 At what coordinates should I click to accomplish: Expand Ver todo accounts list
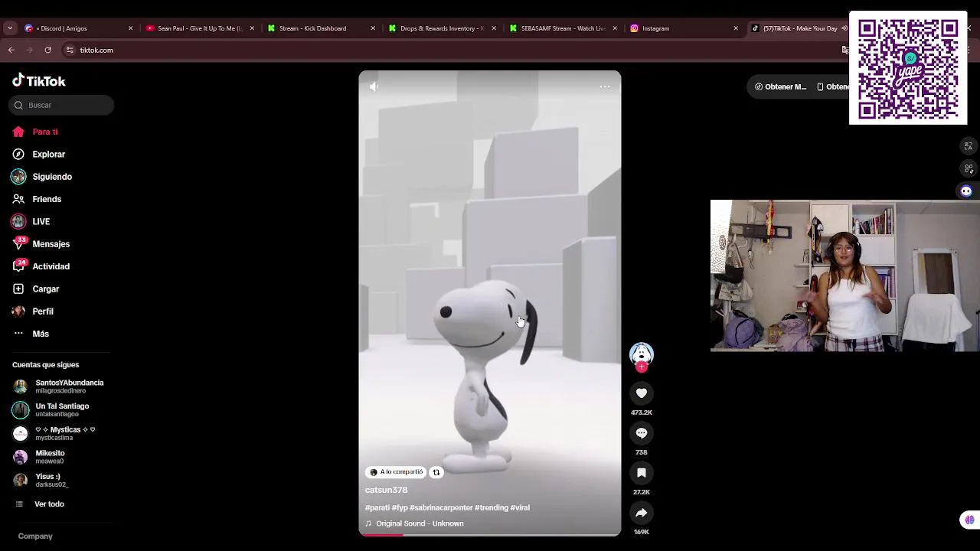tap(49, 504)
